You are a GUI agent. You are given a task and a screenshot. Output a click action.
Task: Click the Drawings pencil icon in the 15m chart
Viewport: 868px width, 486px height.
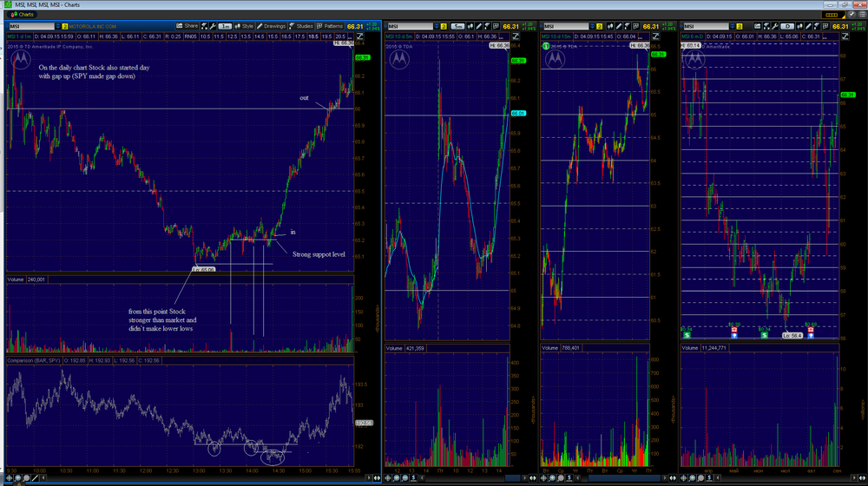[x=619, y=27]
